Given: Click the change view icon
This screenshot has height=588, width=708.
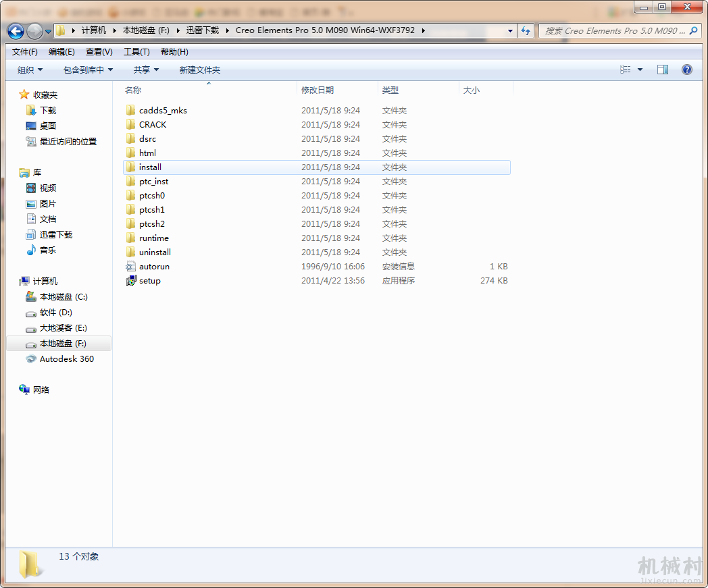Looking at the screenshot, I should (x=626, y=70).
